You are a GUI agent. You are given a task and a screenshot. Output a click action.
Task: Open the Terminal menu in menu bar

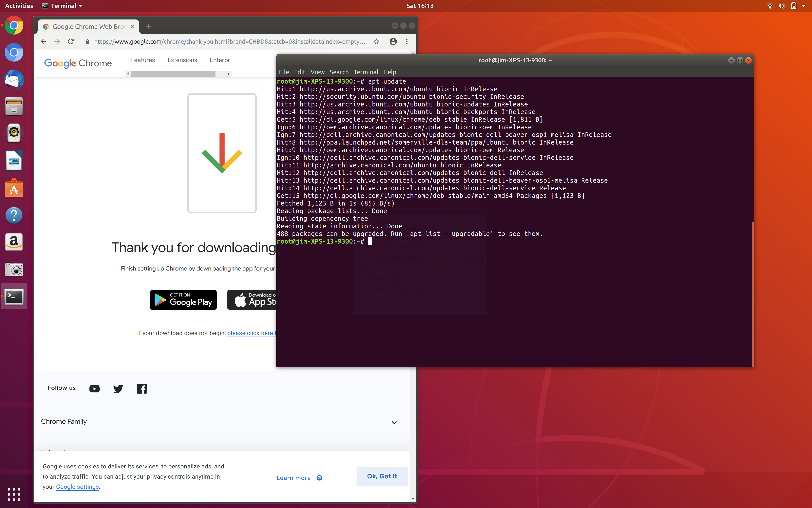(366, 72)
